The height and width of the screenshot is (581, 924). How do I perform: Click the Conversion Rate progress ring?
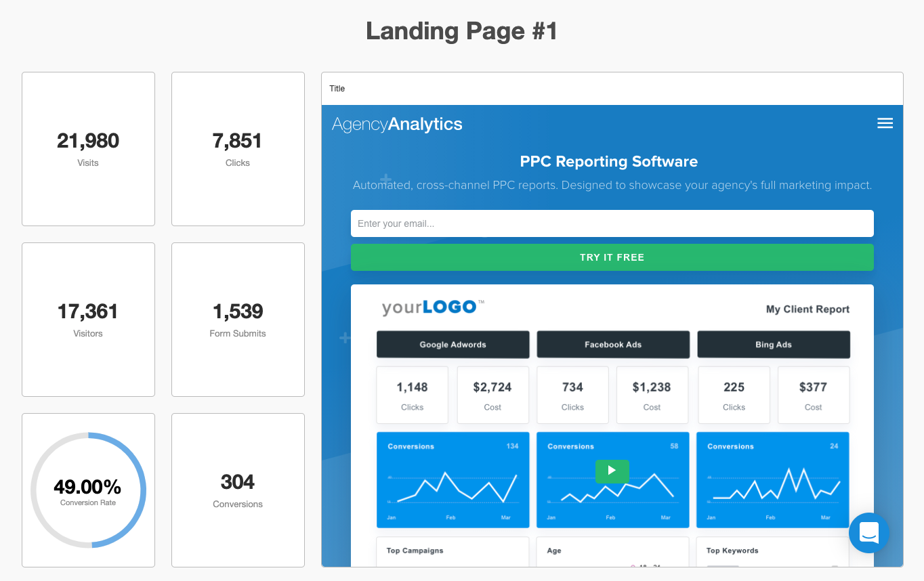pos(88,490)
